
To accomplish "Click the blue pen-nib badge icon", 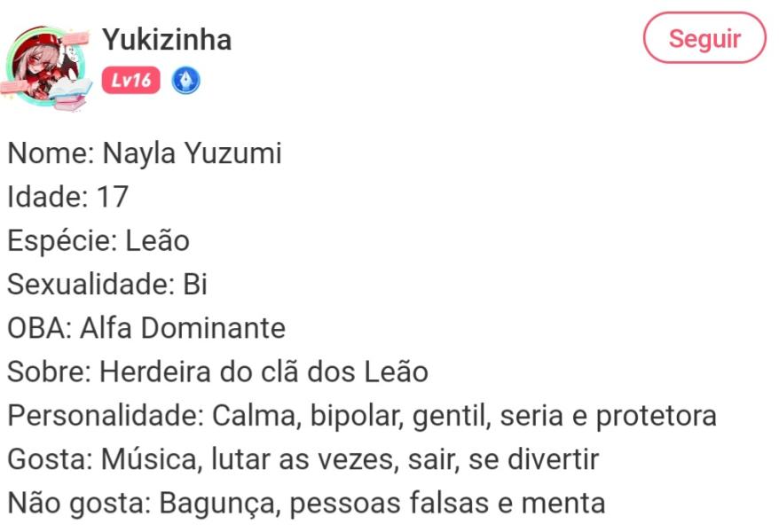I will [x=186, y=82].
